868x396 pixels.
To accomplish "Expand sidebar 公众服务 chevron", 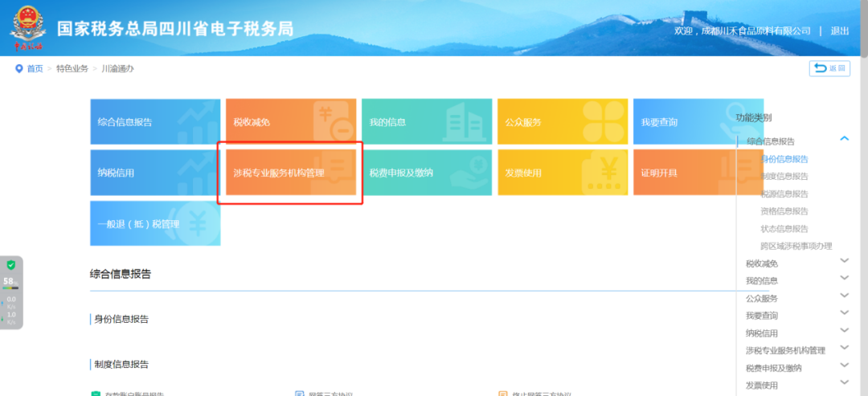I will tap(844, 295).
